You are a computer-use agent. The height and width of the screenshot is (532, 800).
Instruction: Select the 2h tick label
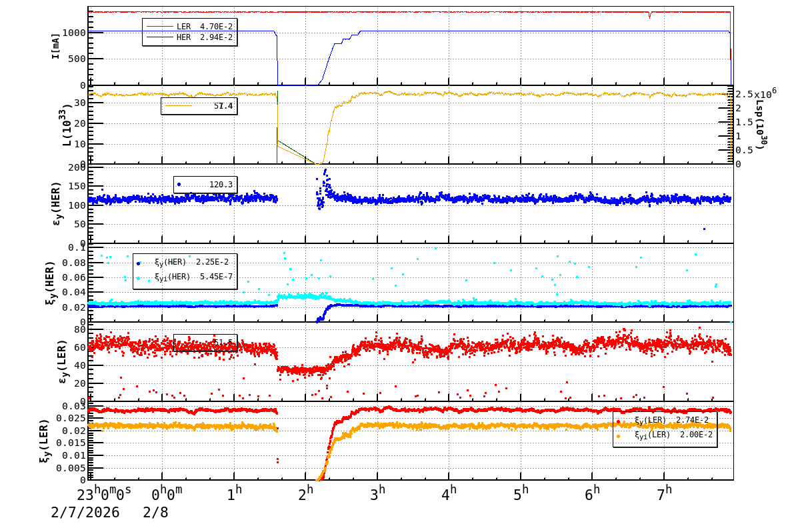[x=306, y=495]
